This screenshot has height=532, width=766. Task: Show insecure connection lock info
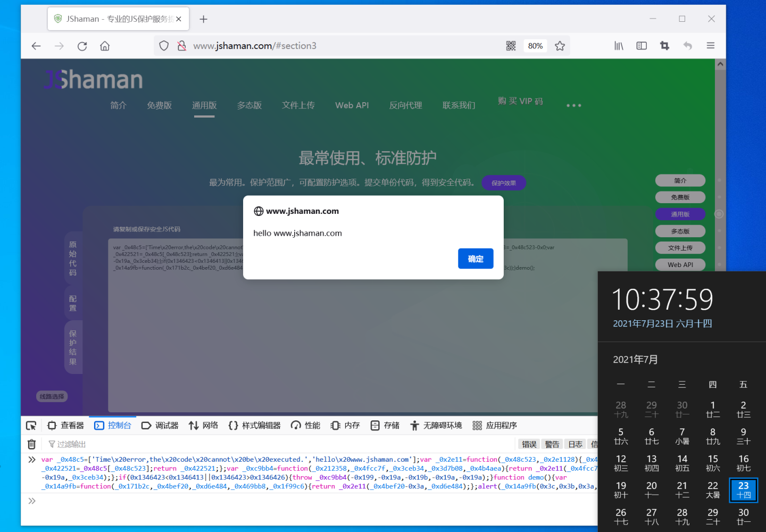tap(182, 46)
